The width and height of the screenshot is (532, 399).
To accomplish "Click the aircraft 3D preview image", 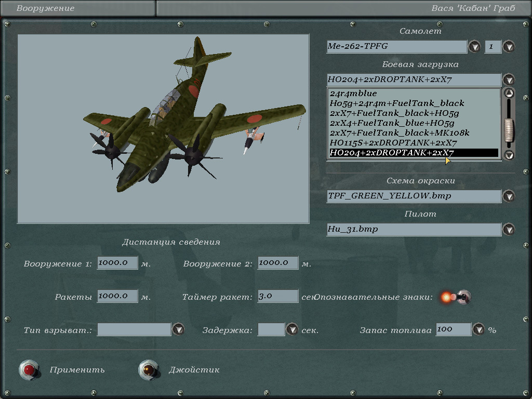I will [x=163, y=129].
